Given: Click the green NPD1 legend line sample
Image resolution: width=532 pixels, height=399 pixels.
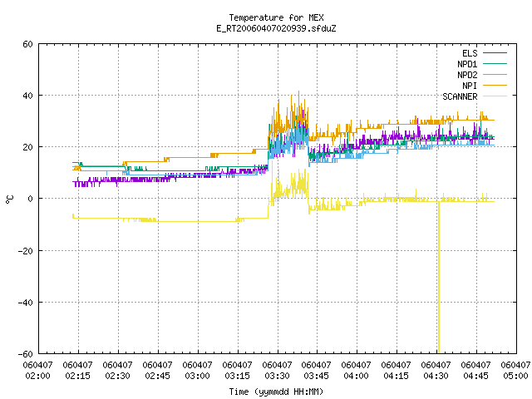Looking at the screenshot, I should [495, 64].
